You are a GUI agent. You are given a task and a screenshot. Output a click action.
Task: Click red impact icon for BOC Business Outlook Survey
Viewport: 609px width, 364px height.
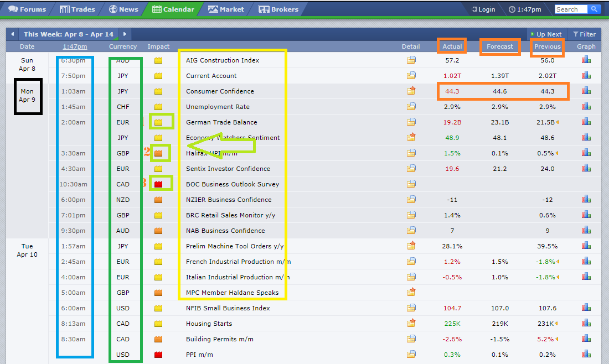tap(158, 184)
